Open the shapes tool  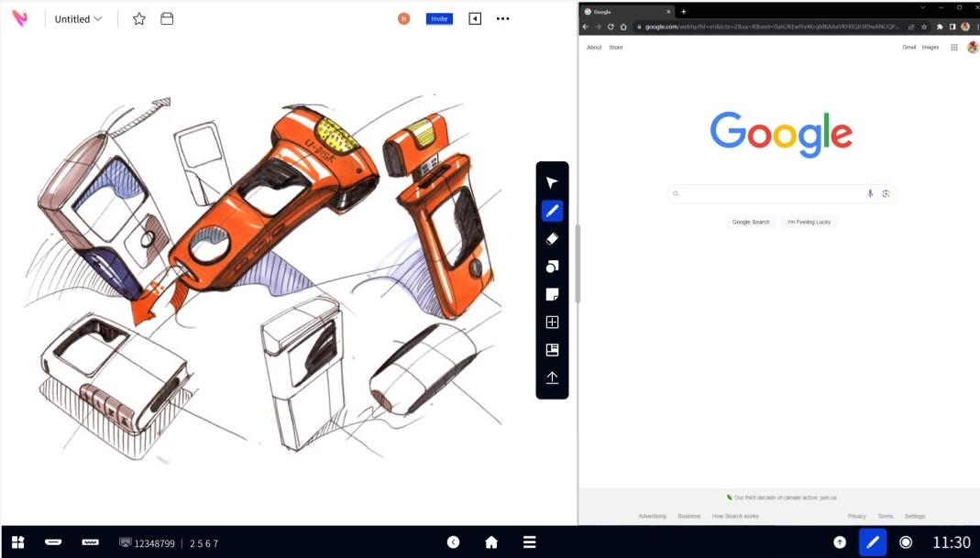(552, 267)
